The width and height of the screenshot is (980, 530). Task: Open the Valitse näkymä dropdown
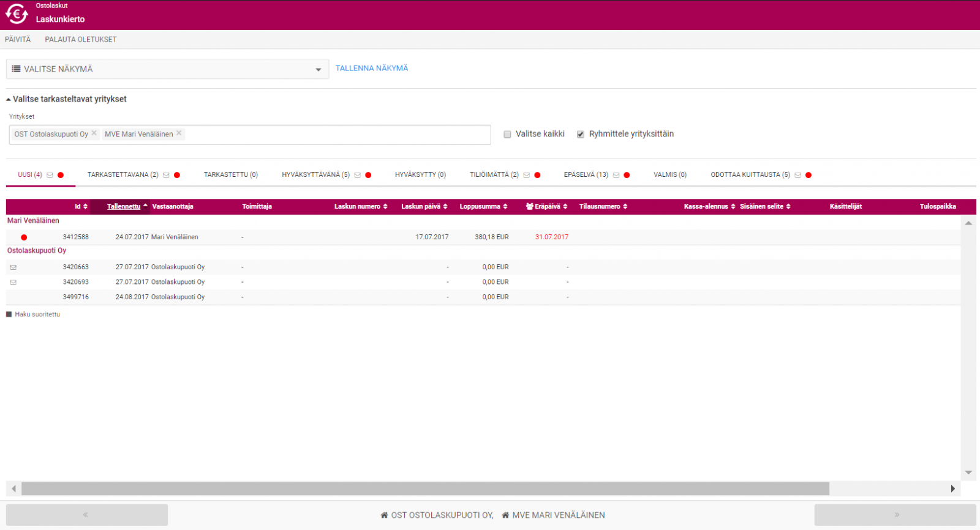pyautogui.click(x=167, y=69)
